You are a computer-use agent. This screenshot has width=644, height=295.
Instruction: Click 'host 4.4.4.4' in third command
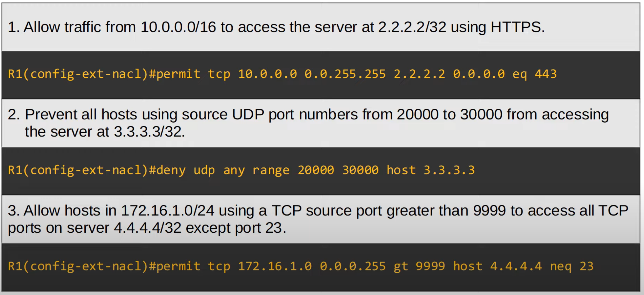pos(497,266)
